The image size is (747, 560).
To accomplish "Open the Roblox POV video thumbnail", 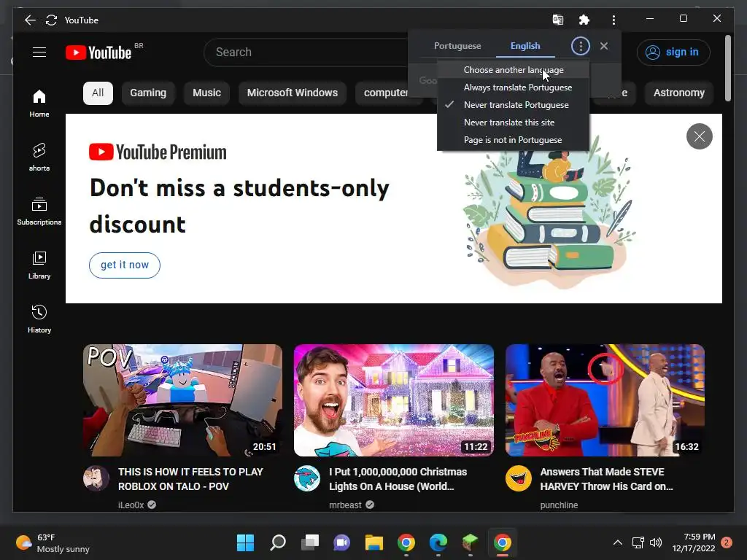I will tap(182, 400).
